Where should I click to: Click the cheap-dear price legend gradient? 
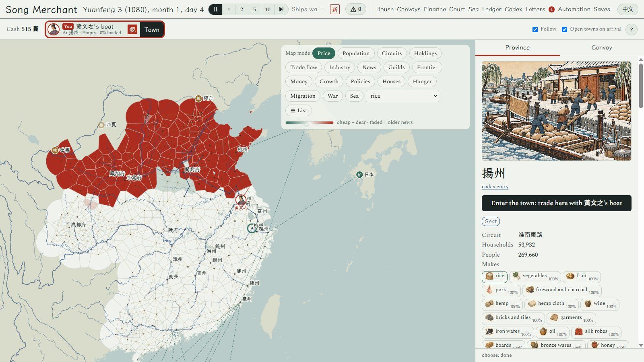click(x=310, y=122)
